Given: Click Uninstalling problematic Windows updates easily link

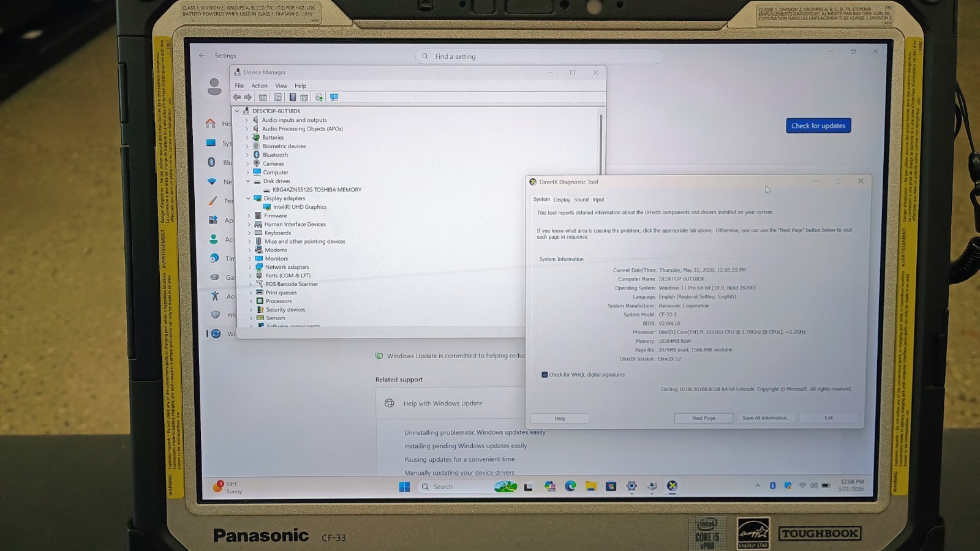Looking at the screenshot, I should tap(475, 432).
